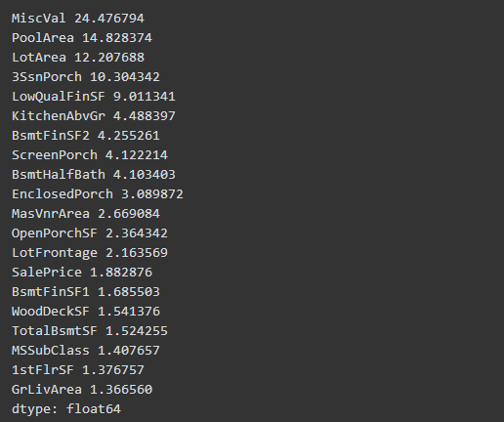
Task: Click the MasVnrArea 2.669084 text
Action: coord(86,214)
